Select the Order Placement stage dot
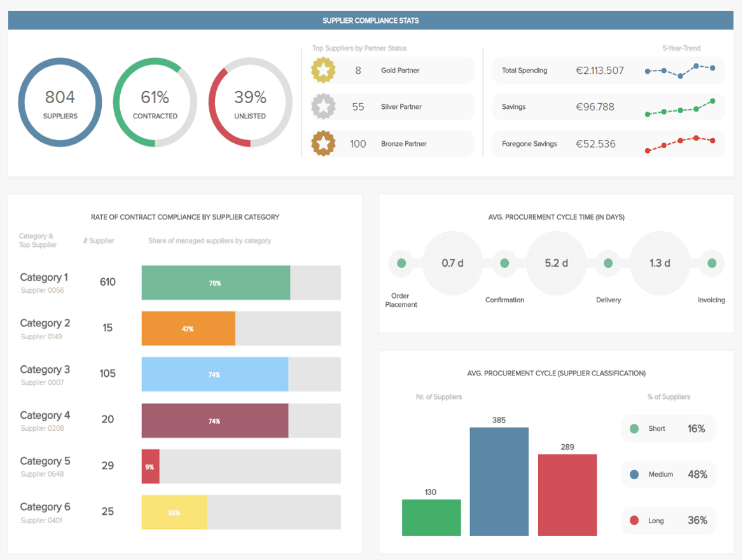Viewport: 743px width, 560px height. pyautogui.click(x=401, y=262)
